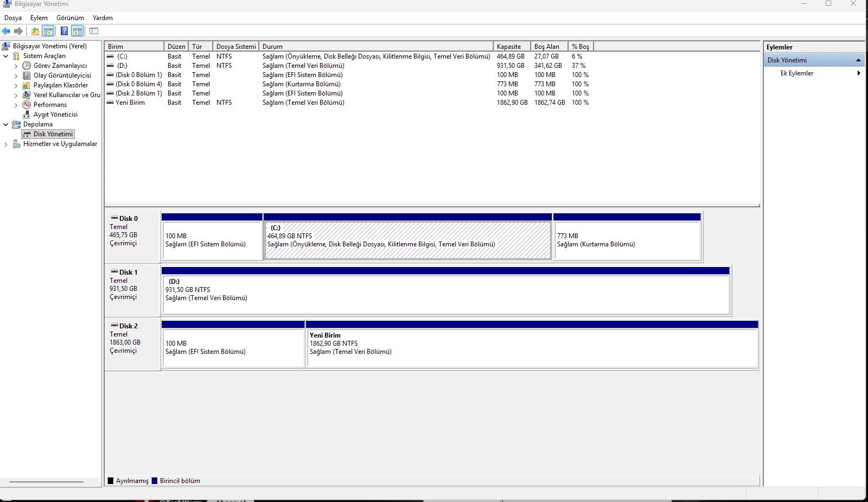The height and width of the screenshot is (502, 868).
Task: Select the Disk 0 label in the graphical view
Action: coord(129,219)
